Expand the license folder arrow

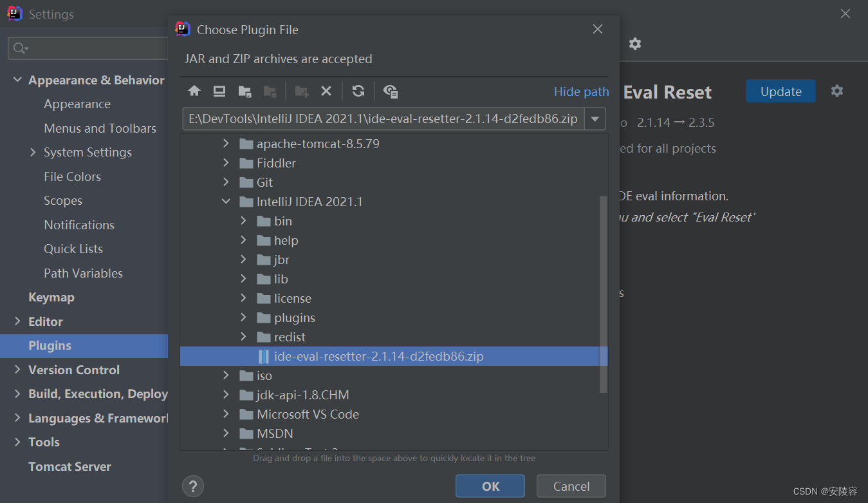point(243,298)
